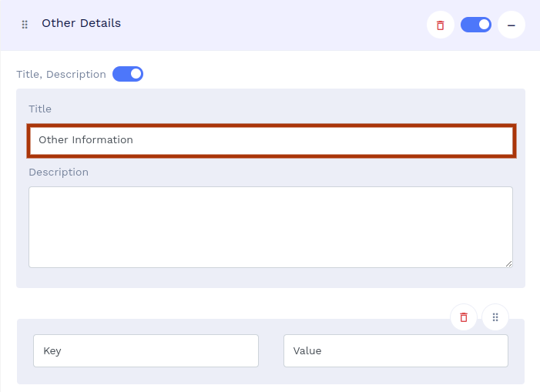Delete the Other Details section
540x392 pixels.
point(440,25)
